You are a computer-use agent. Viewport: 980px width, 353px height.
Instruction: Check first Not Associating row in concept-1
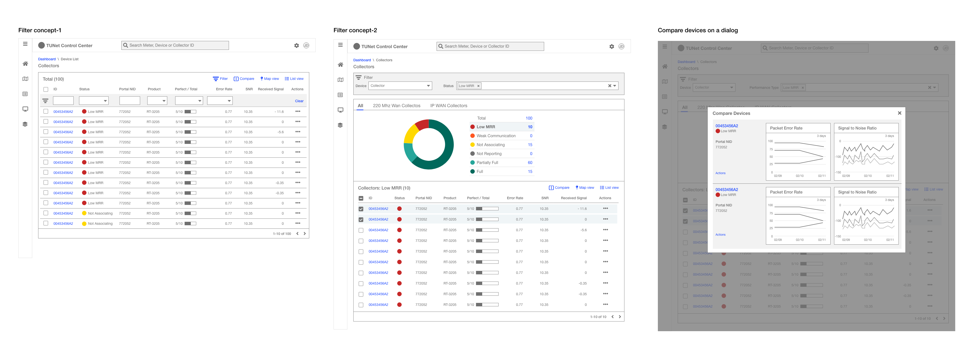click(x=46, y=213)
